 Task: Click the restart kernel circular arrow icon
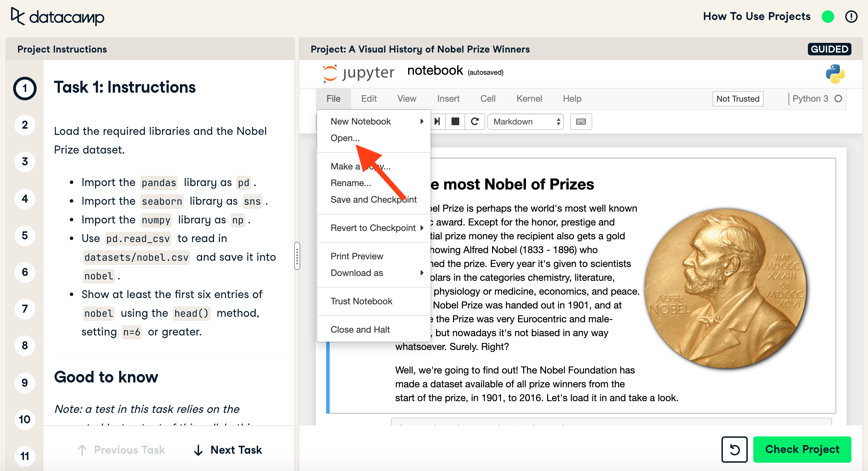(x=475, y=121)
